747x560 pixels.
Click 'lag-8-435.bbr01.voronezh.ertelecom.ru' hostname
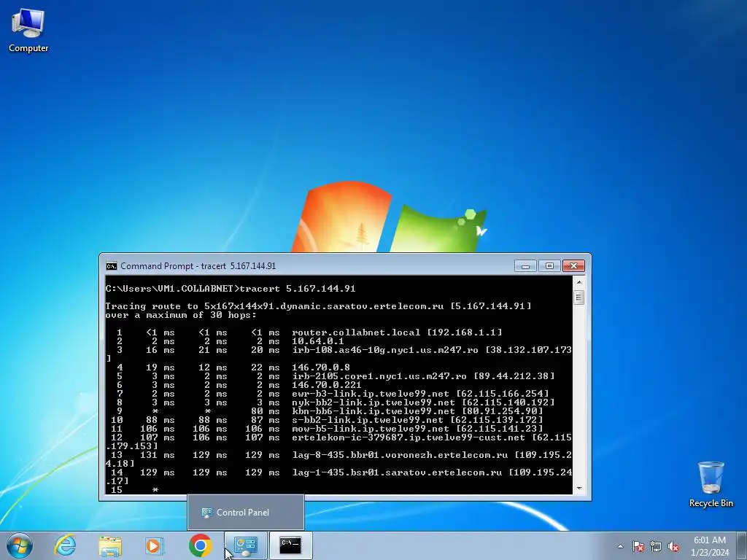[x=400, y=455]
